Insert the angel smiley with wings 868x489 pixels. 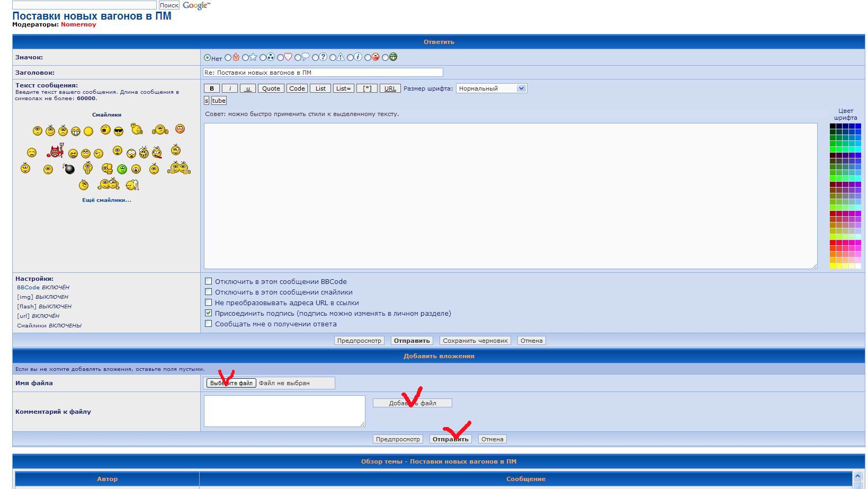click(x=132, y=185)
